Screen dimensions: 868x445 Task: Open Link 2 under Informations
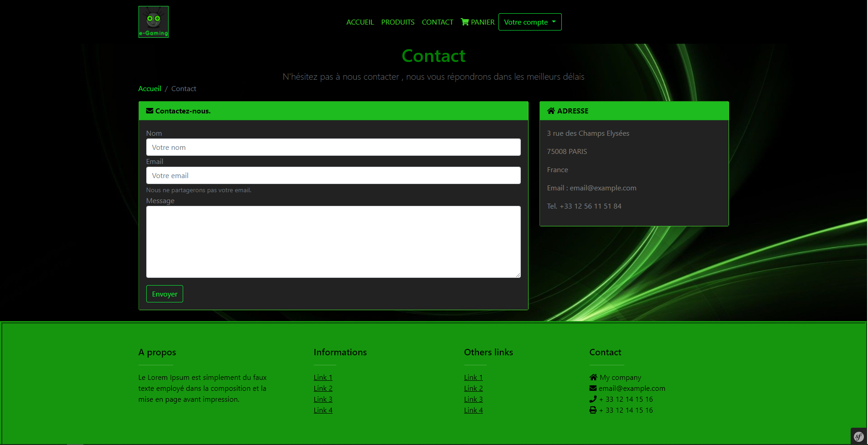[323, 388]
